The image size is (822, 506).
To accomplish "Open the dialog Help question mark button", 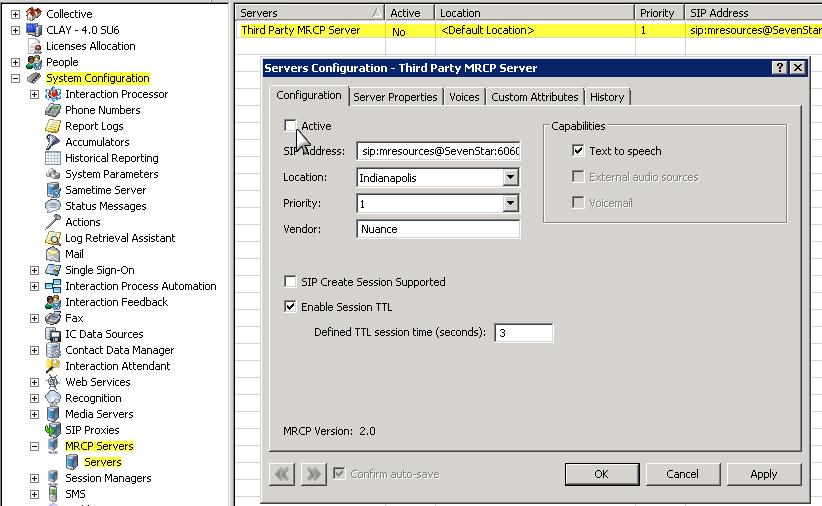I will pos(779,68).
